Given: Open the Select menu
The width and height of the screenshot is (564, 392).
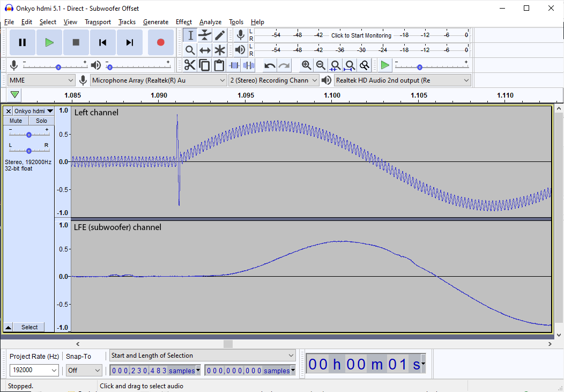Looking at the screenshot, I should coord(48,22).
